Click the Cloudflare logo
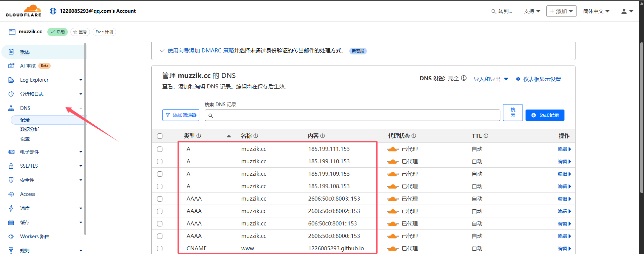The height and width of the screenshot is (254, 644). tap(23, 11)
